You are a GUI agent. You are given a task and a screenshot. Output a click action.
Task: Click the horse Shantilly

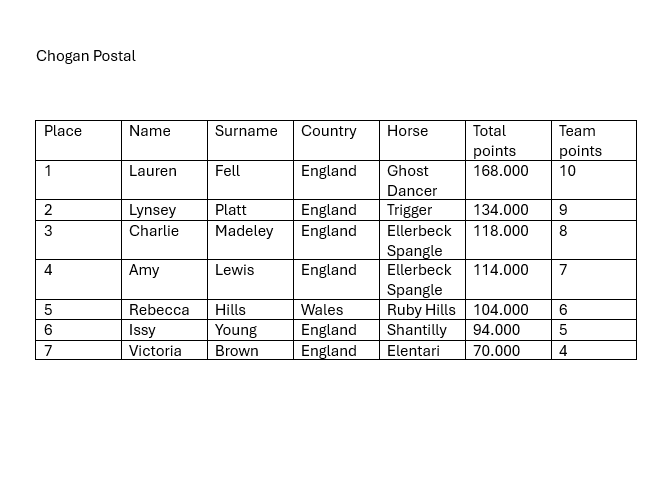pos(417,330)
